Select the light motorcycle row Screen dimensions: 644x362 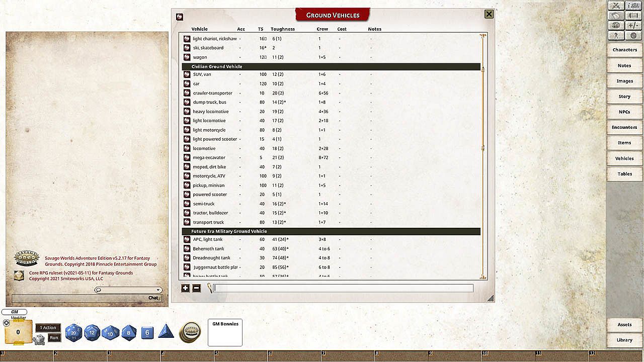[331, 130]
